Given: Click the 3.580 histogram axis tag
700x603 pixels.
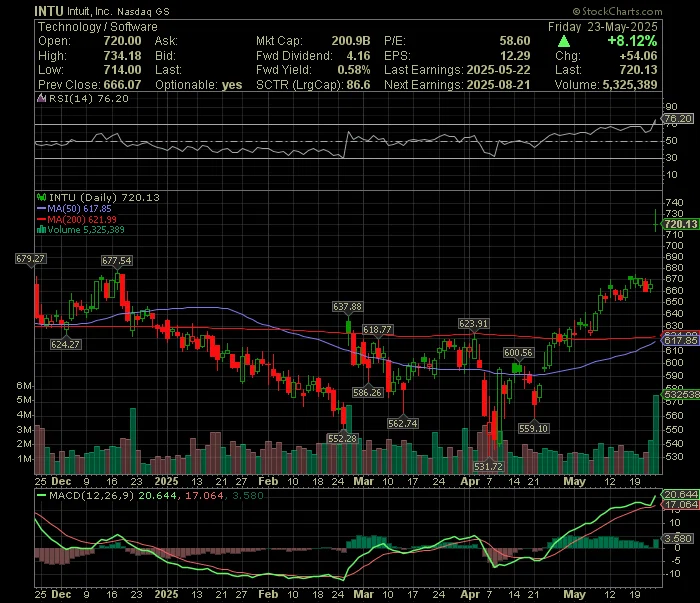Looking at the screenshot, I should 678,538.
